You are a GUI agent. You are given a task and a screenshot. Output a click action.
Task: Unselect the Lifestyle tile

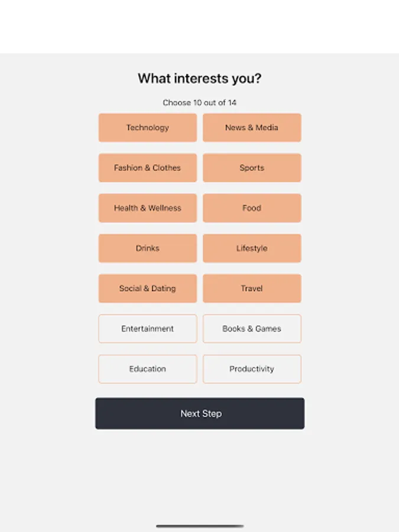(252, 248)
